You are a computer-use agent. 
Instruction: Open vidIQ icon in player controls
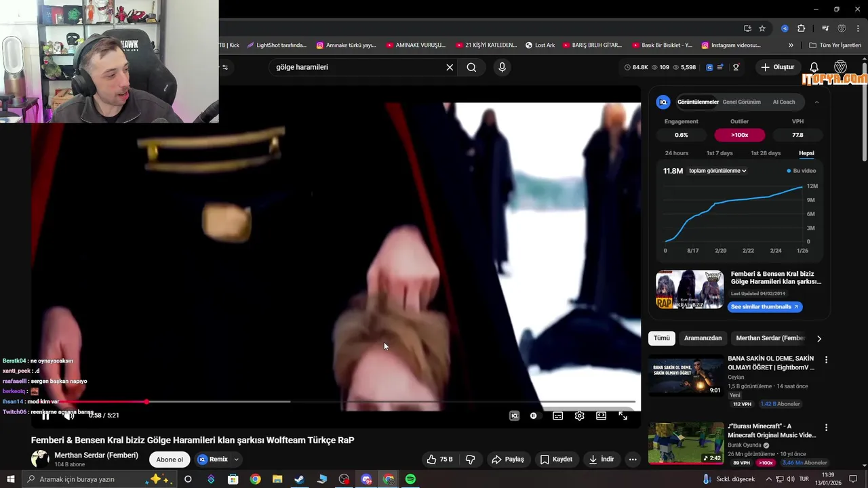(514, 415)
